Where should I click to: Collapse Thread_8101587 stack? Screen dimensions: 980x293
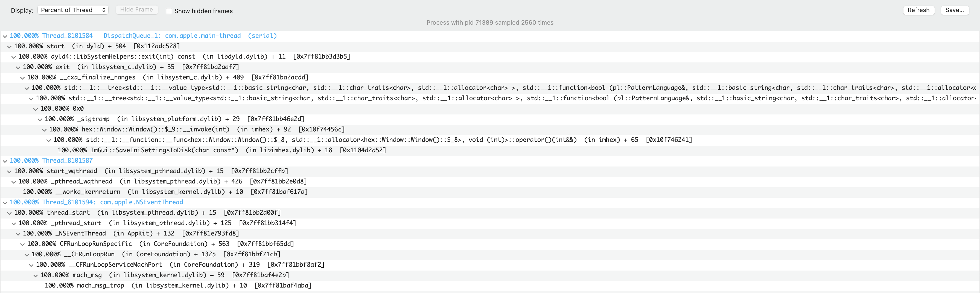pyautogui.click(x=5, y=160)
